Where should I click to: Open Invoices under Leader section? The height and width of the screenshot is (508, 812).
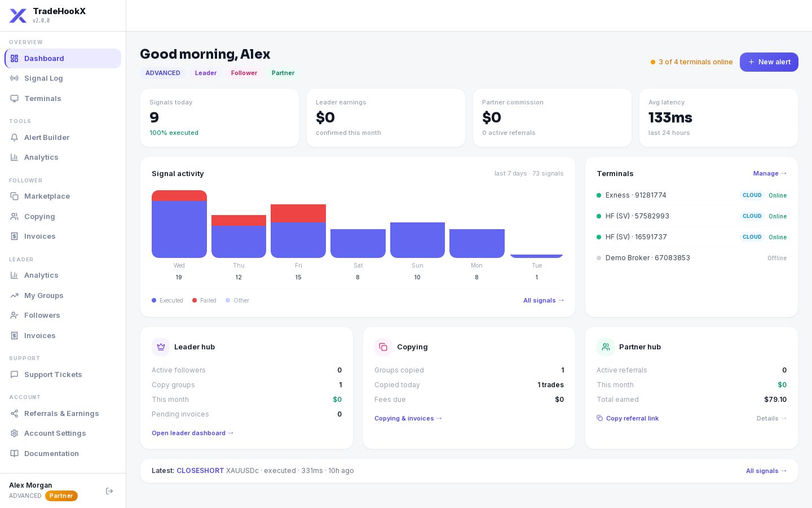[63, 336]
